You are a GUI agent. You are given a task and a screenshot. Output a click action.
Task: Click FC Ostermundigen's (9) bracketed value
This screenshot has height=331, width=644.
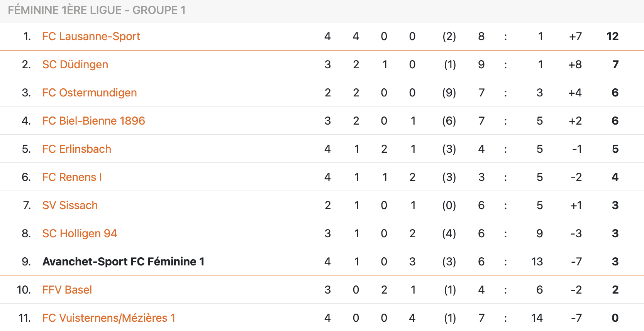(x=449, y=93)
